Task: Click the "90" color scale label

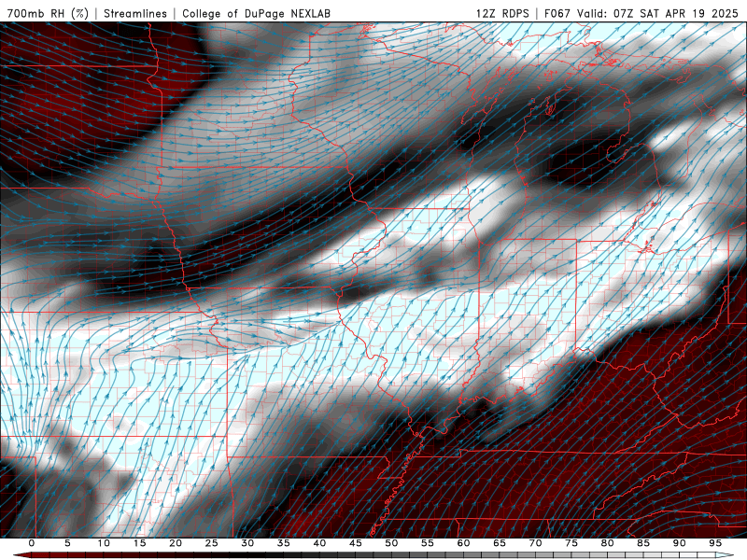Action: click(680, 543)
